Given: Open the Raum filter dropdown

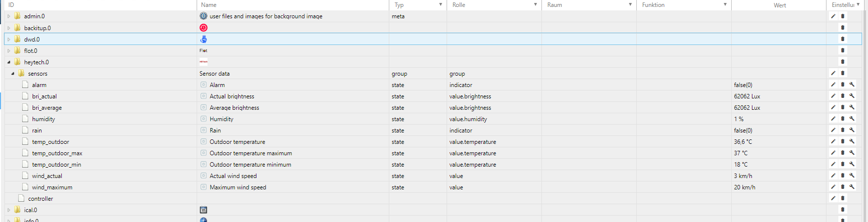Looking at the screenshot, I should [630, 5].
